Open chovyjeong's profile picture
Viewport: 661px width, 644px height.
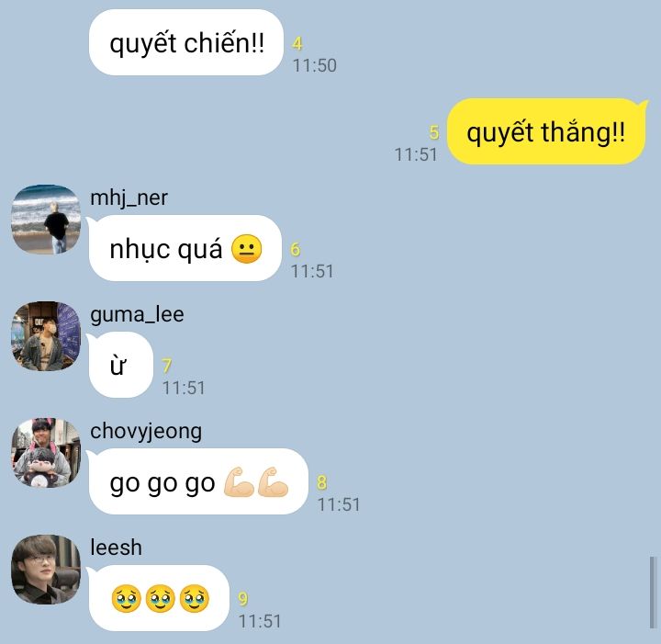(x=46, y=453)
